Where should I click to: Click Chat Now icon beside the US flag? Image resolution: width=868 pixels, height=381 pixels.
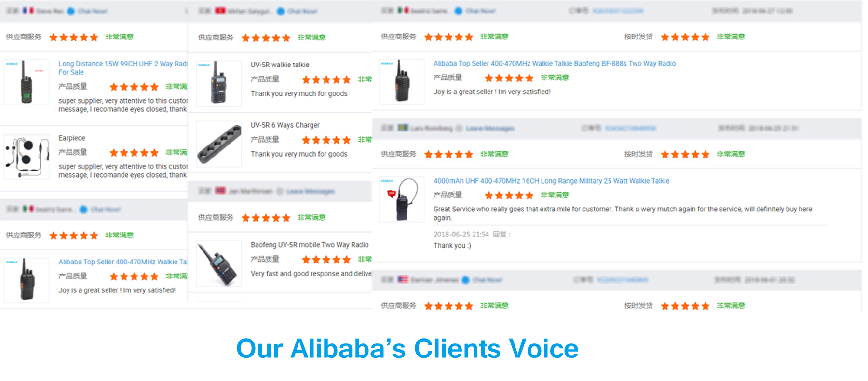point(465,280)
